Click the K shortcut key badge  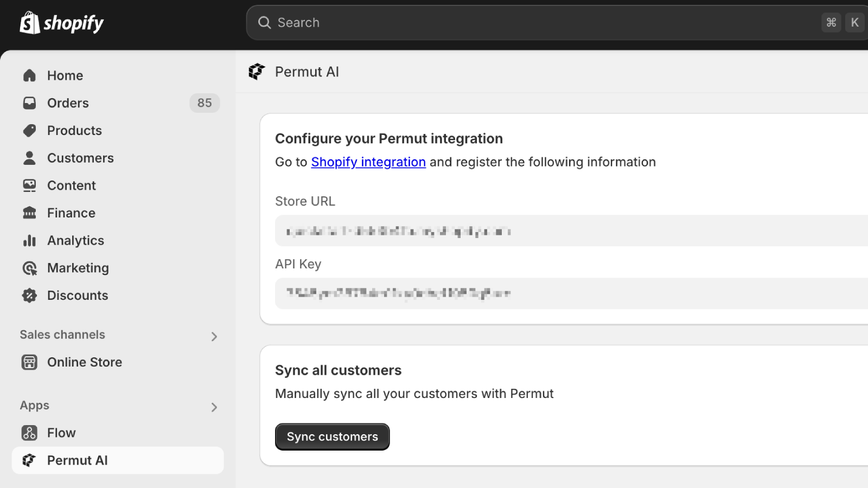coord(855,23)
